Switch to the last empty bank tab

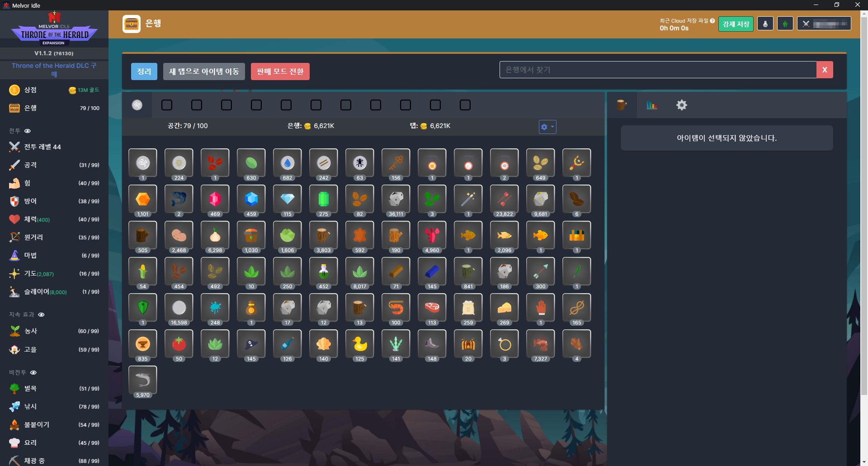465,105
